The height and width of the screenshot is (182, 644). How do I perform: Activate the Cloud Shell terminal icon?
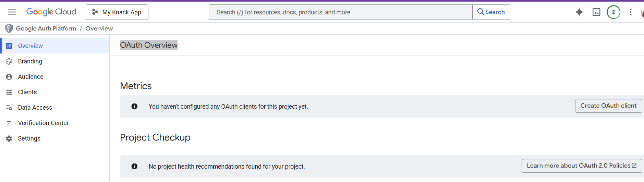[596, 12]
